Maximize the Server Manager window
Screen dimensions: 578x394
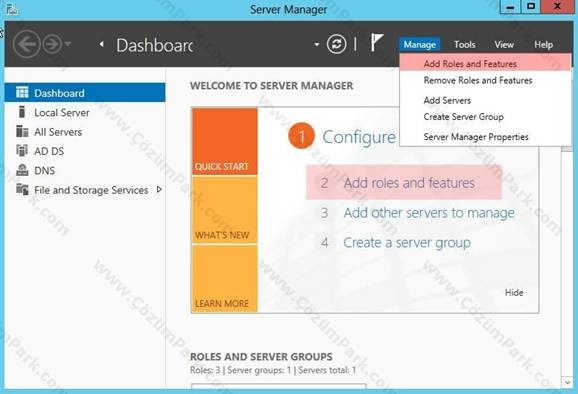[x=531, y=7]
